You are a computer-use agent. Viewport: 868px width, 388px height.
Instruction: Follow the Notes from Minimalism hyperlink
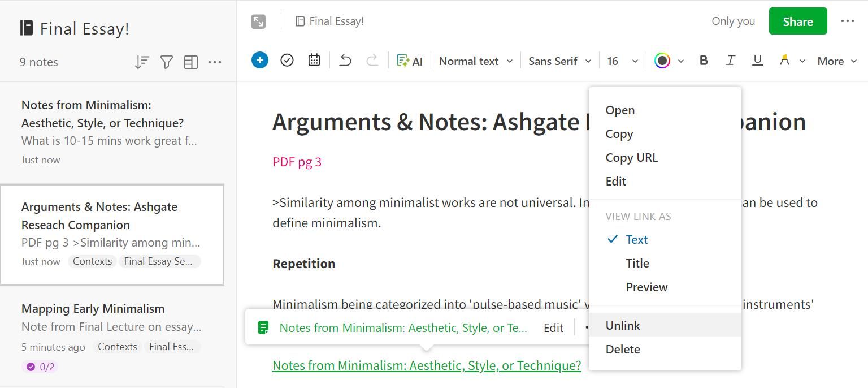click(427, 365)
